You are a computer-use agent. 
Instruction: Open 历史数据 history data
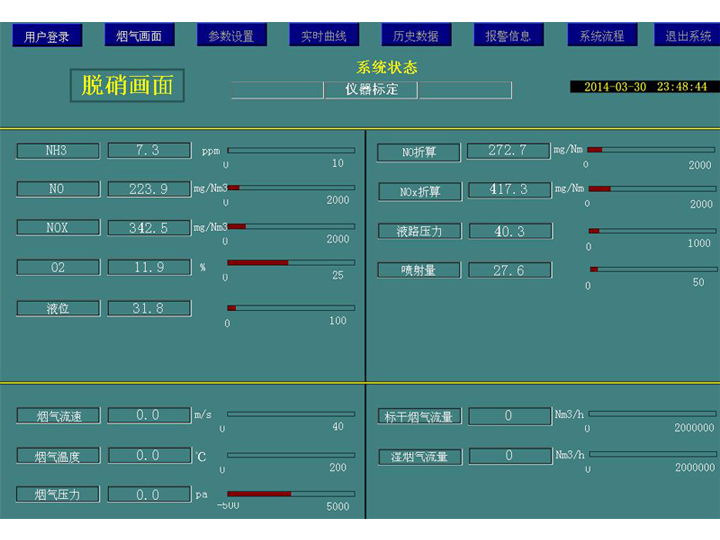pos(416,35)
